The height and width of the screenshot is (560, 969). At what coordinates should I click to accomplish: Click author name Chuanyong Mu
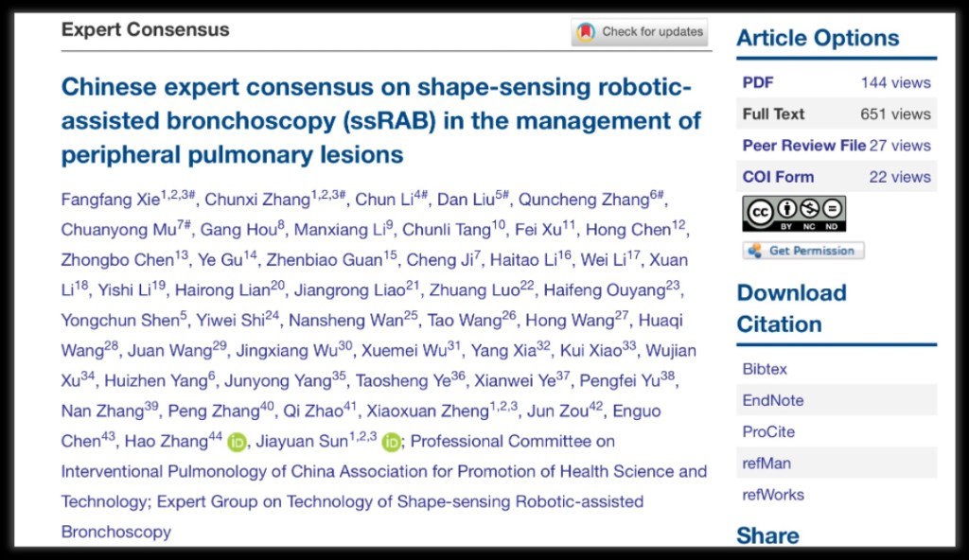coord(118,230)
